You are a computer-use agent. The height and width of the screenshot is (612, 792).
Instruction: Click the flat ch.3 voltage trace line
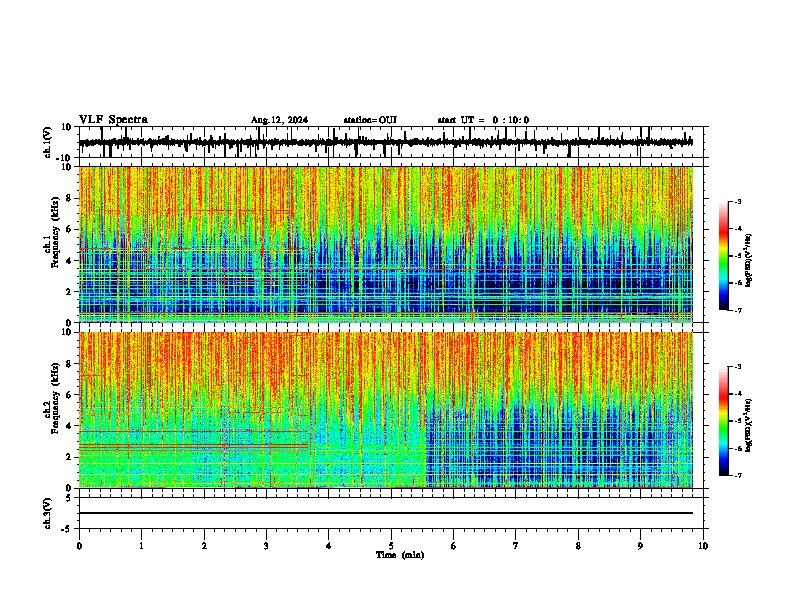[386, 513]
